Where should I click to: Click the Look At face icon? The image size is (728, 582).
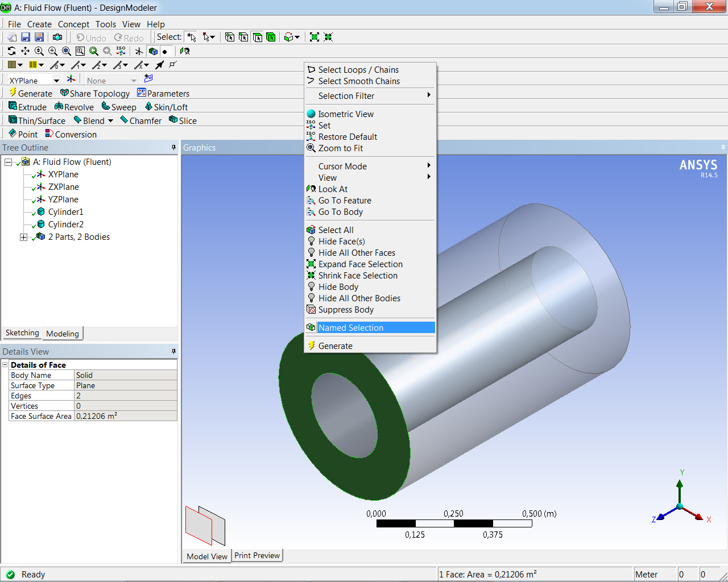(x=184, y=51)
